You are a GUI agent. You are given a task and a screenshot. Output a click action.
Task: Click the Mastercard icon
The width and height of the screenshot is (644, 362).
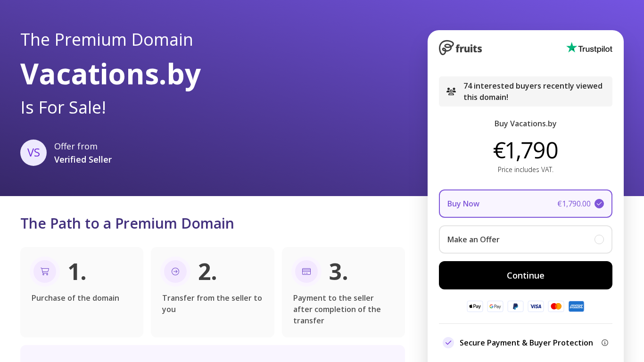coord(556,306)
